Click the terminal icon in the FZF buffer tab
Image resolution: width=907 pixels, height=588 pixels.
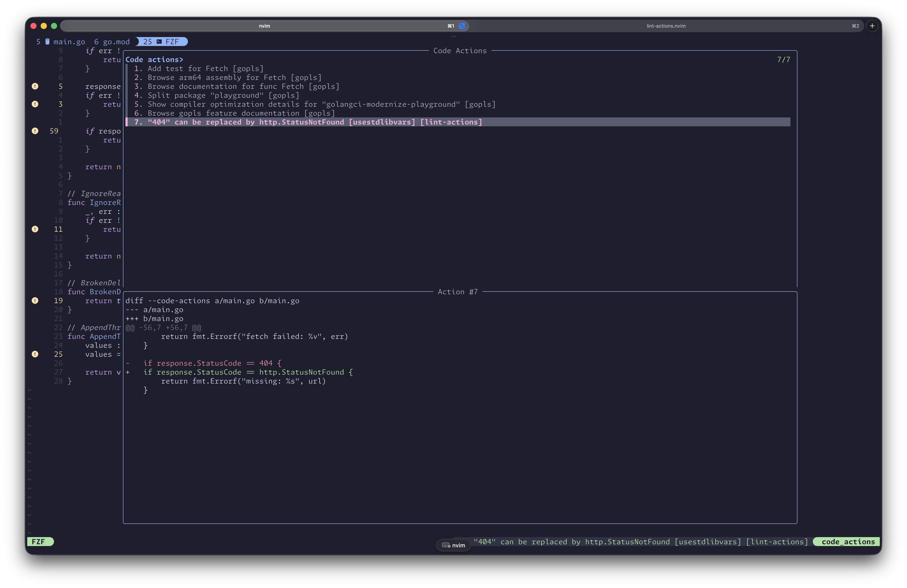click(x=159, y=42)
